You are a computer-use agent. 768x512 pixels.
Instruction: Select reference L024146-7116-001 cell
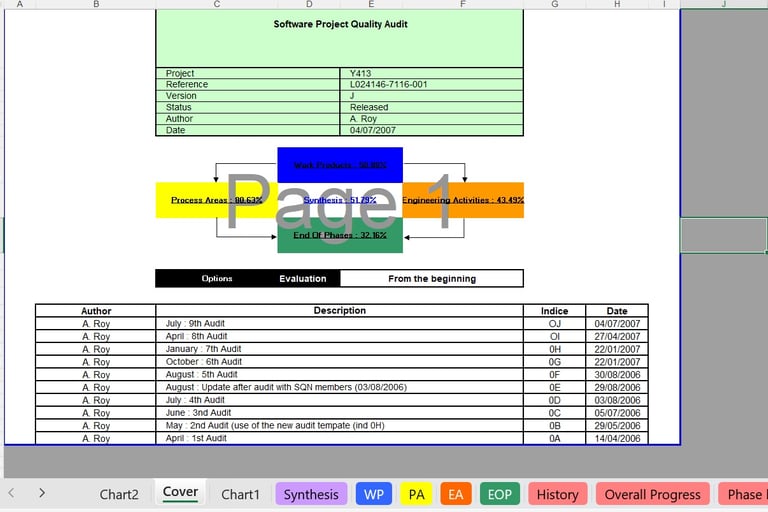tap(432, 84)
